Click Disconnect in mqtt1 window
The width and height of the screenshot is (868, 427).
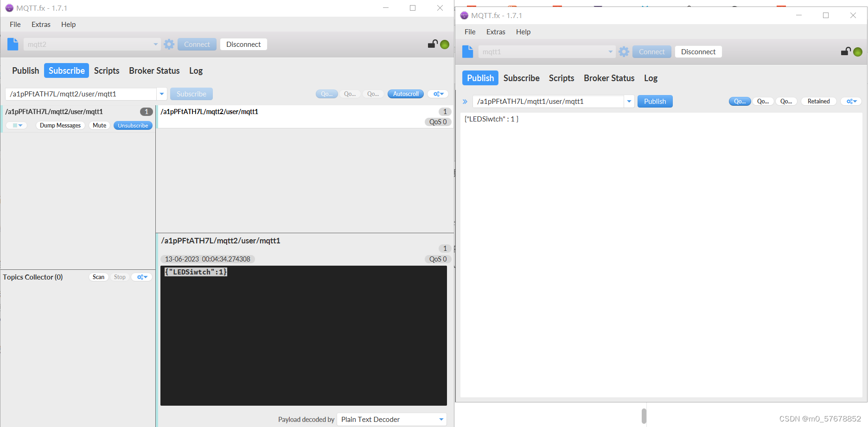coord(698,52)
